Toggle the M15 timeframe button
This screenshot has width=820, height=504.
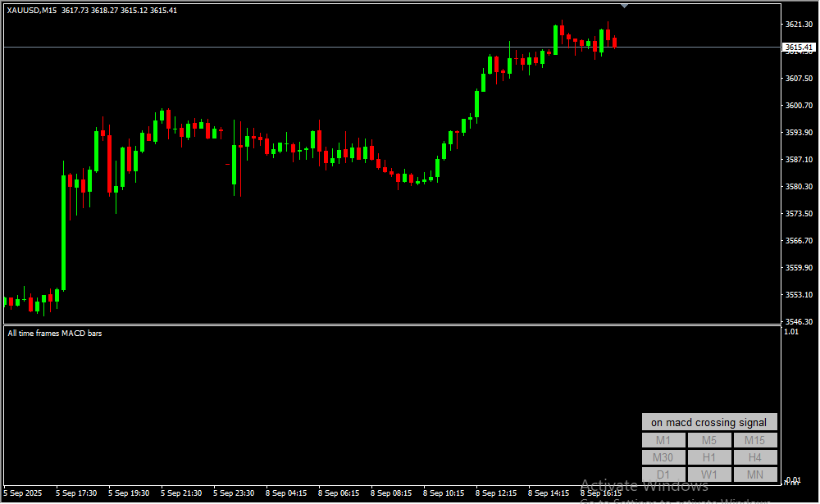755,440
